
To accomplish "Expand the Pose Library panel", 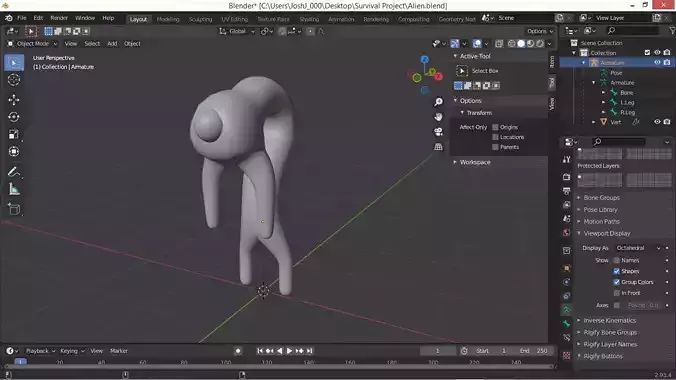I will (600, 210).
